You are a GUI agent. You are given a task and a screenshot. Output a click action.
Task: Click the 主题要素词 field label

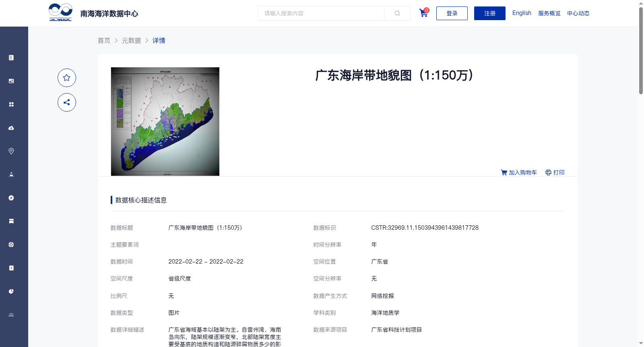[x=125, y=245]
